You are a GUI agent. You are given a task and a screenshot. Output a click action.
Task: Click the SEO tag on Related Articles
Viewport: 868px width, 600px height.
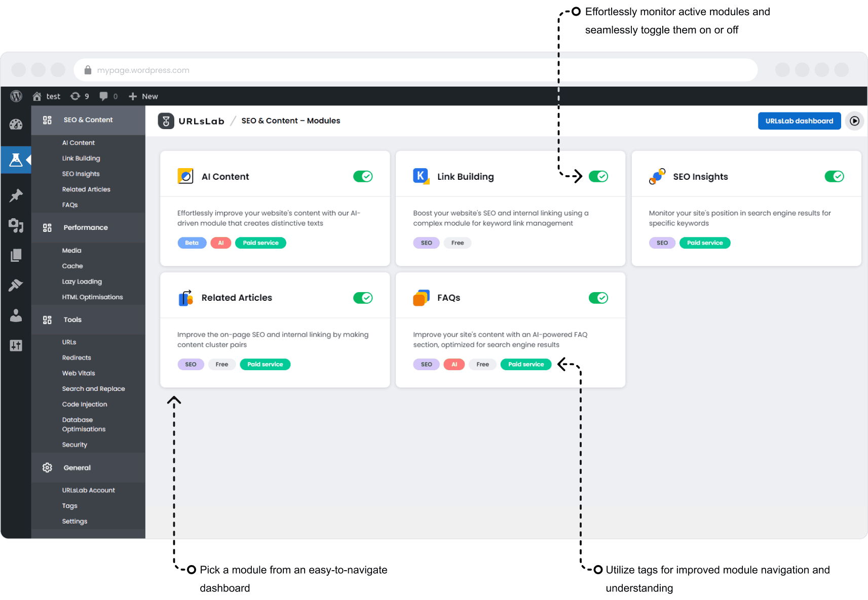pyautogui.click(x=191, y=365)
